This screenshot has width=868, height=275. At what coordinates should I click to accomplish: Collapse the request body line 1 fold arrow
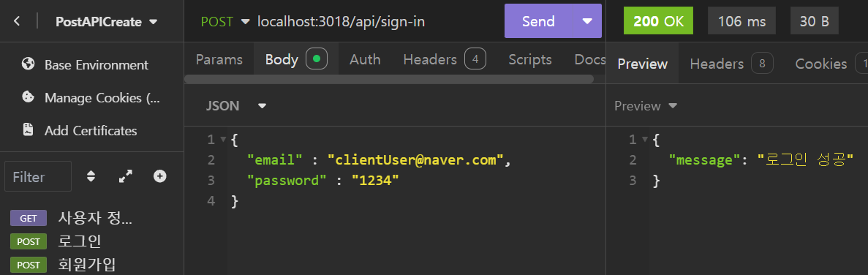tap(223, 140)
